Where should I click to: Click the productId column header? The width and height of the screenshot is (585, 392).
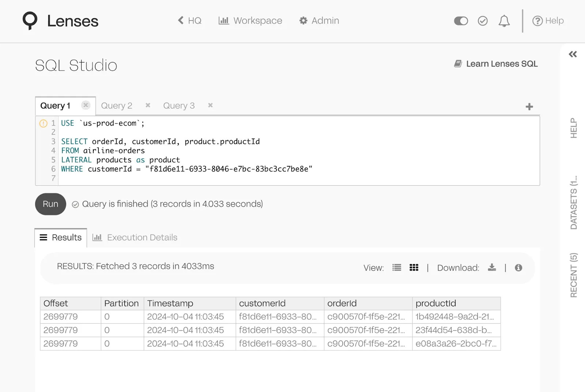click(456, 303)
